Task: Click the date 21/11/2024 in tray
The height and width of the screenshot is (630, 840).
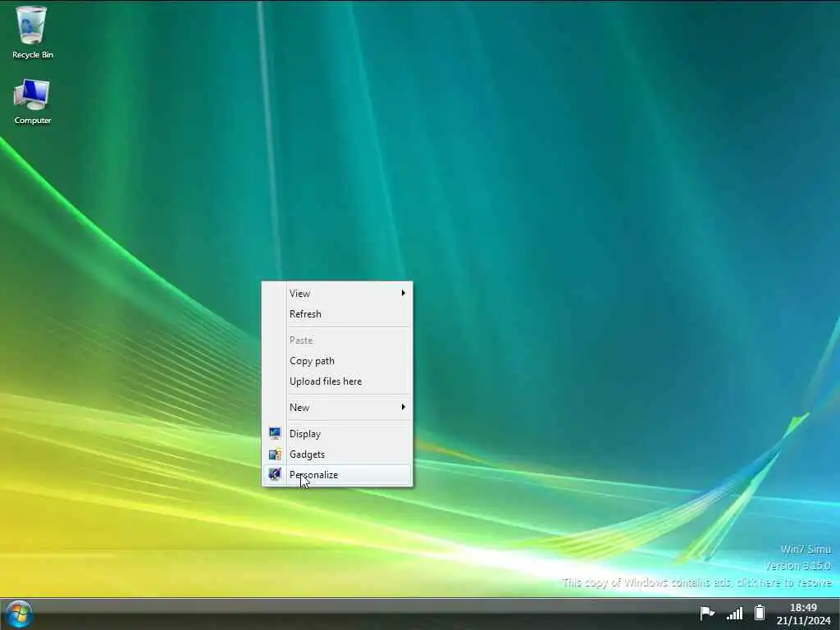Action: (x=804, y=621)
